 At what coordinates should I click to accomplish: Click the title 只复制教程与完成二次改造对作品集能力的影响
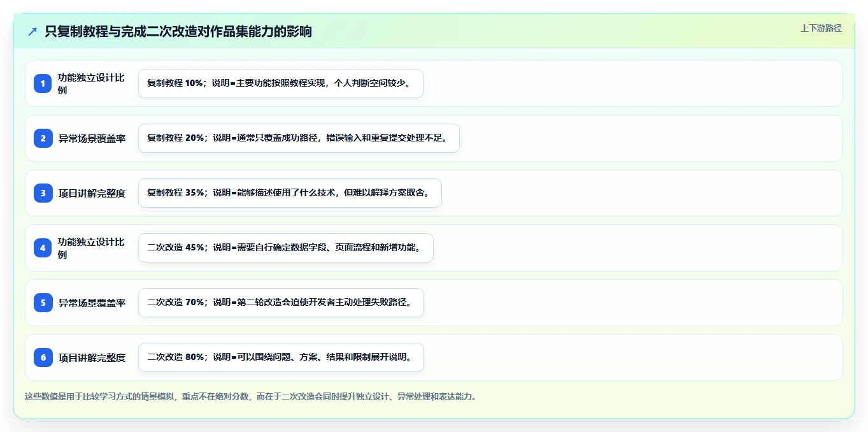[x=178, y=31]
